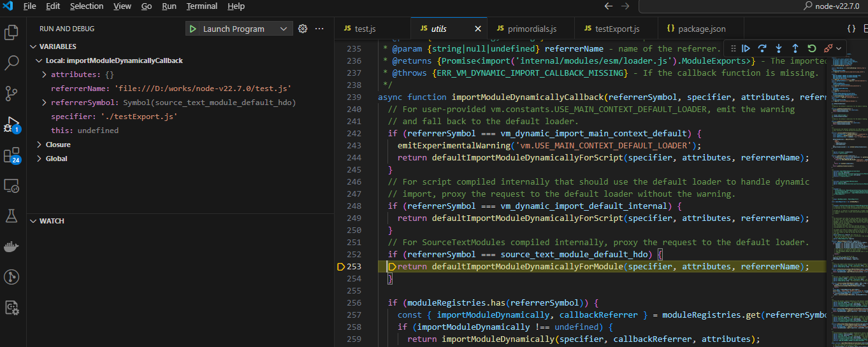Expand the Global scope in Variables

point(56,159)
